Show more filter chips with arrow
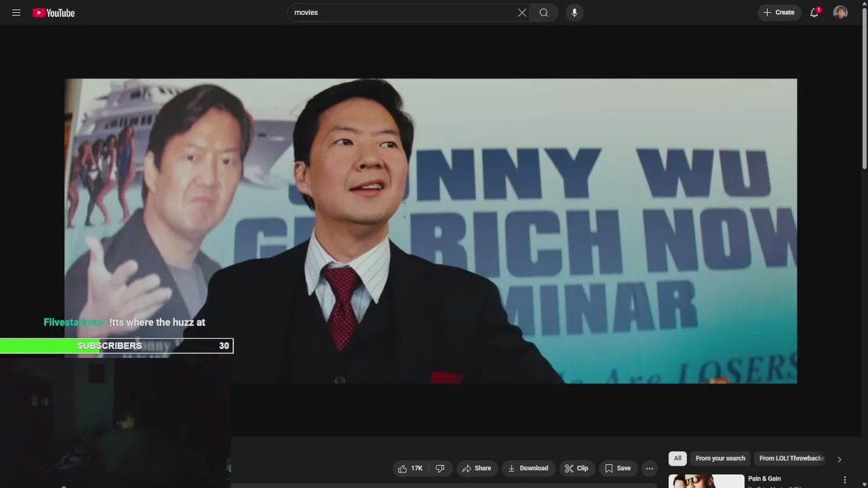The width and height of the screenshot is (868, 488). point(839,459)
